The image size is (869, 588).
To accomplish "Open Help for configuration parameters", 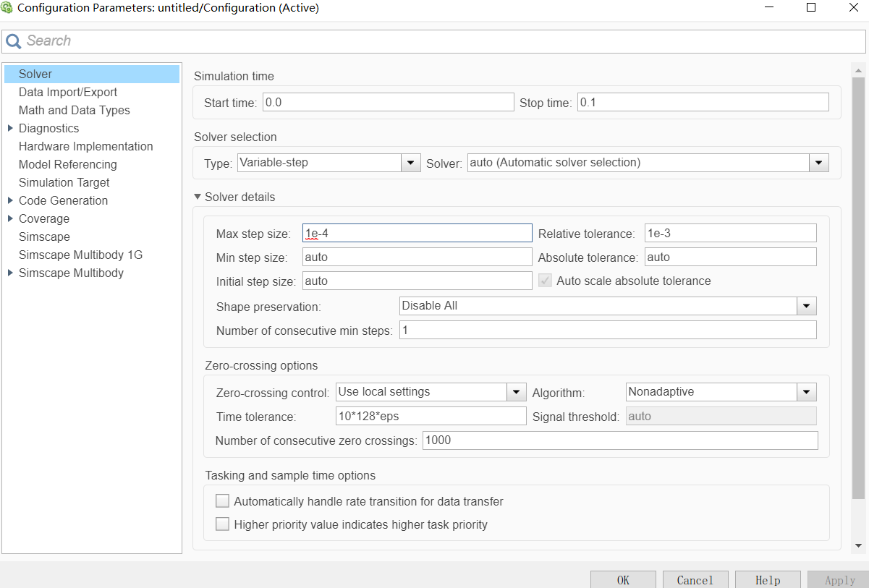I will pos(767,580).
